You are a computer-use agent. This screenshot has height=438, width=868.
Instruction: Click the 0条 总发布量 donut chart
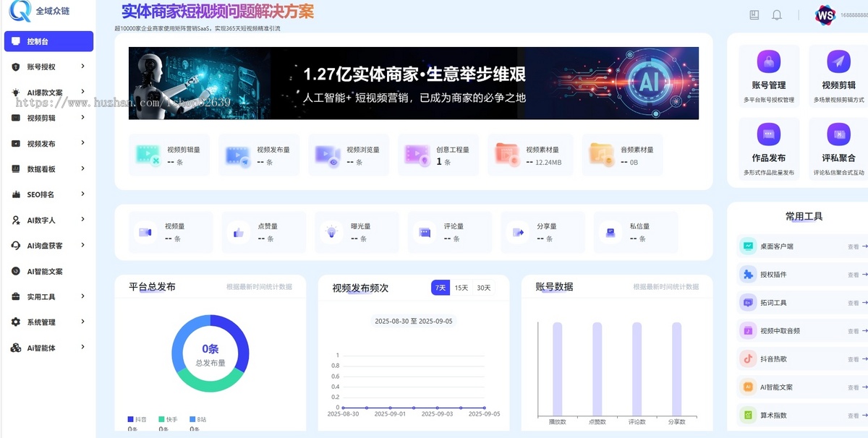pyautogui.click(x=210, y=353)
